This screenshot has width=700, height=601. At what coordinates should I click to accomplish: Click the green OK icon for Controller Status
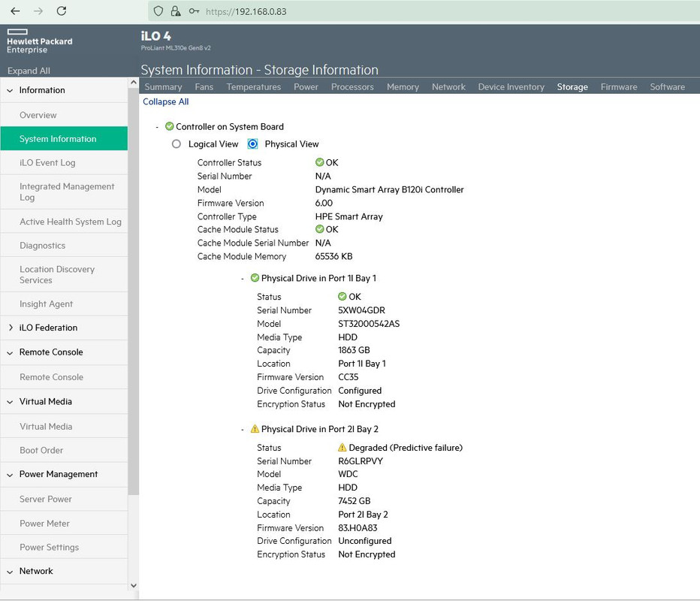[x=320, y=162]
